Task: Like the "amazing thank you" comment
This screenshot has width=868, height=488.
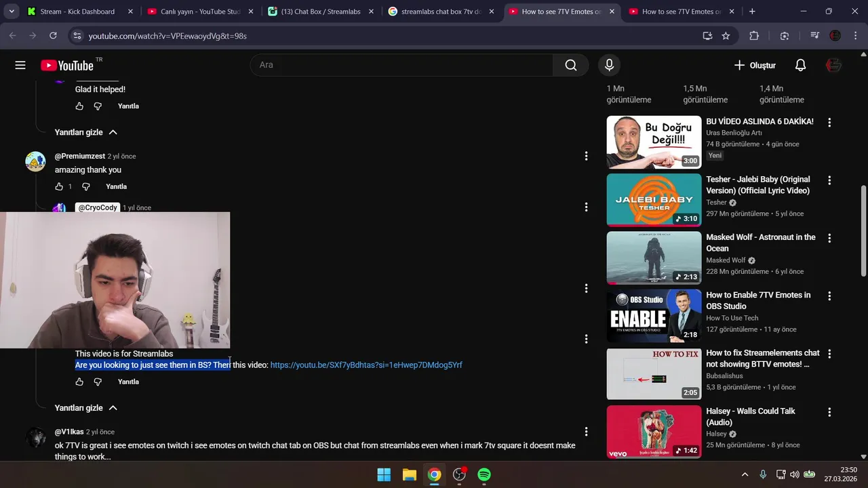Action: pos(59,186)
